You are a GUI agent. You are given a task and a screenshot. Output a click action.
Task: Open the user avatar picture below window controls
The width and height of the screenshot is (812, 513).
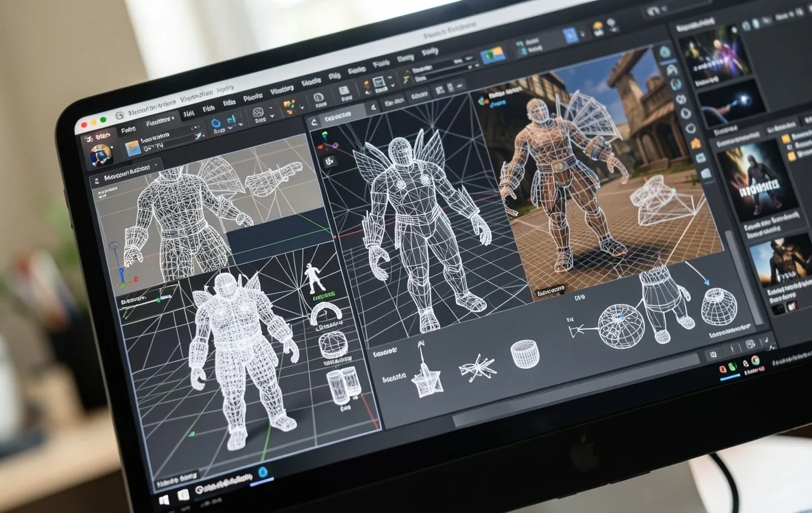101,155
